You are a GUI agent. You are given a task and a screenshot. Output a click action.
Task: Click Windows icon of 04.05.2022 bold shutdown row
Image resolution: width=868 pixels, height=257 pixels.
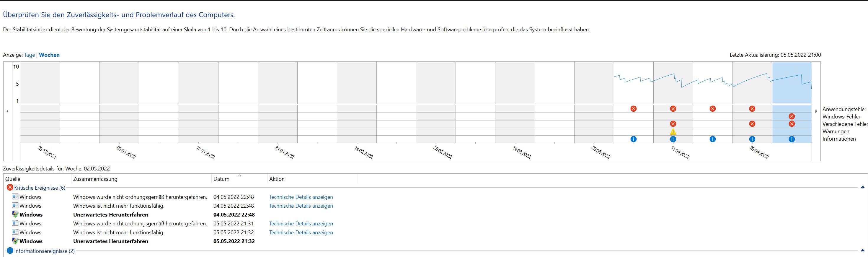[15, 214]
